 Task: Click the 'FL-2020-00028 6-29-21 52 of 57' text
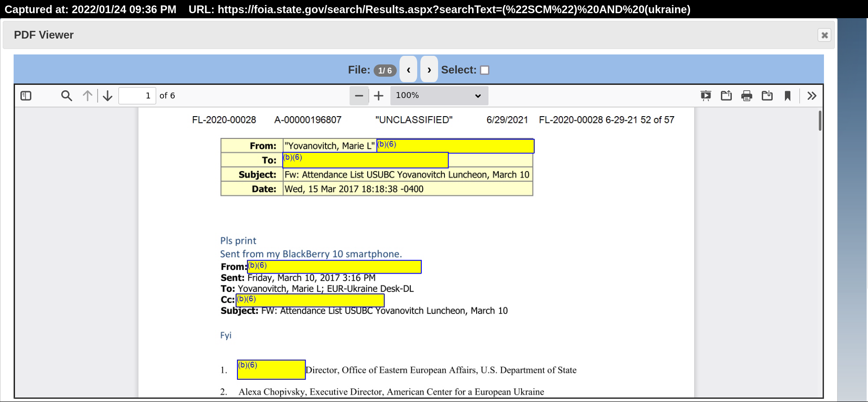click(x=607, y=120)
